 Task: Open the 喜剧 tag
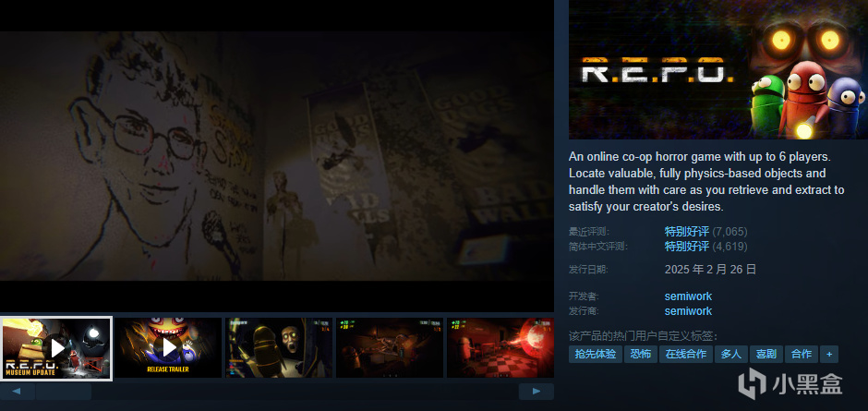[766, 355]
